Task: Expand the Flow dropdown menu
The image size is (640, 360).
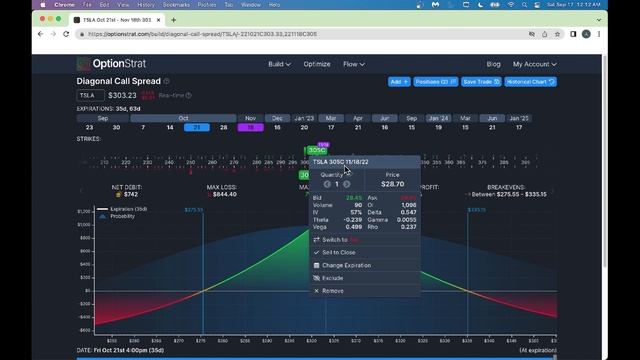Action: (353, 64)
